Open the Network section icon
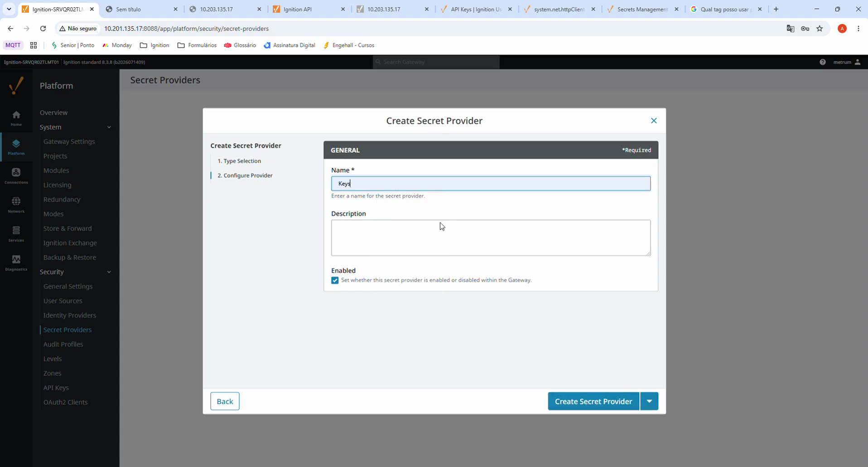This screenshot has width=868, height=467. tap(16, 205)
